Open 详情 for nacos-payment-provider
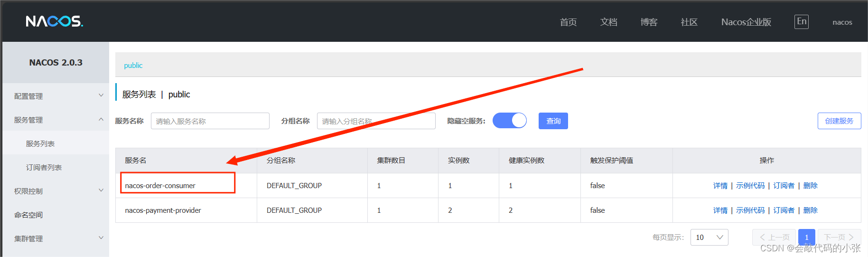This screenshot has height=257, width=868. [720, 210]
